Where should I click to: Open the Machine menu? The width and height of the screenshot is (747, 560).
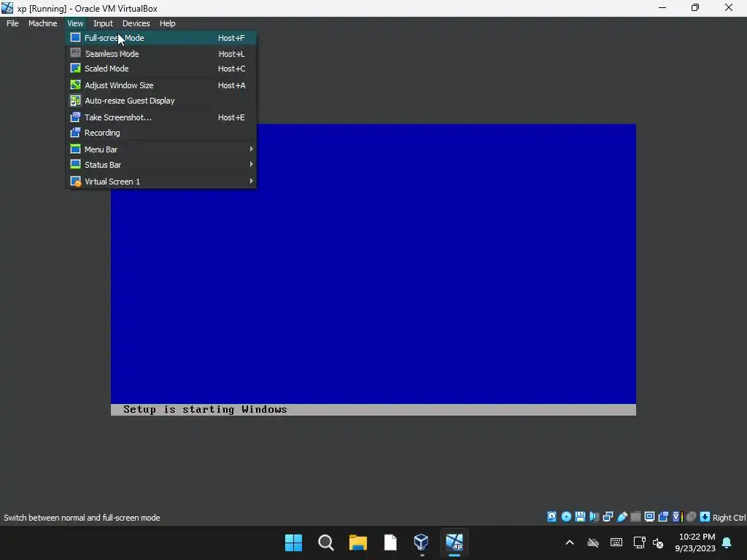tap(43, 23)
